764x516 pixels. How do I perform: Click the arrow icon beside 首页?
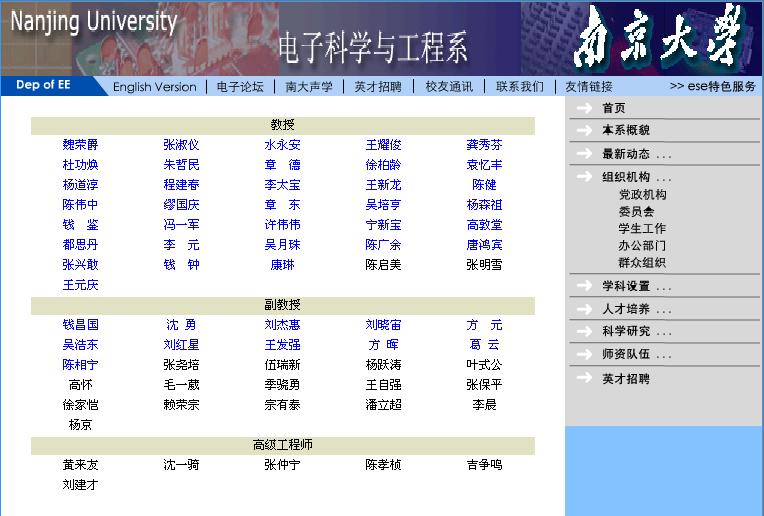583,108
